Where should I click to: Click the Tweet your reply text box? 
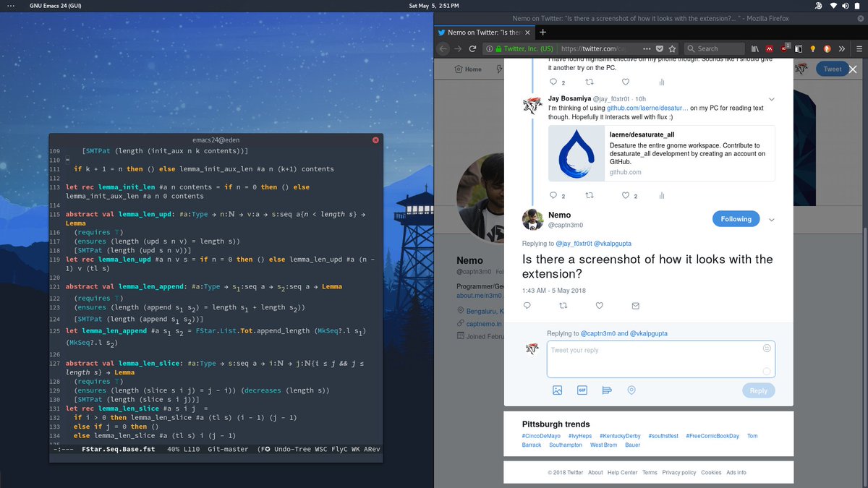coord(661,359)
